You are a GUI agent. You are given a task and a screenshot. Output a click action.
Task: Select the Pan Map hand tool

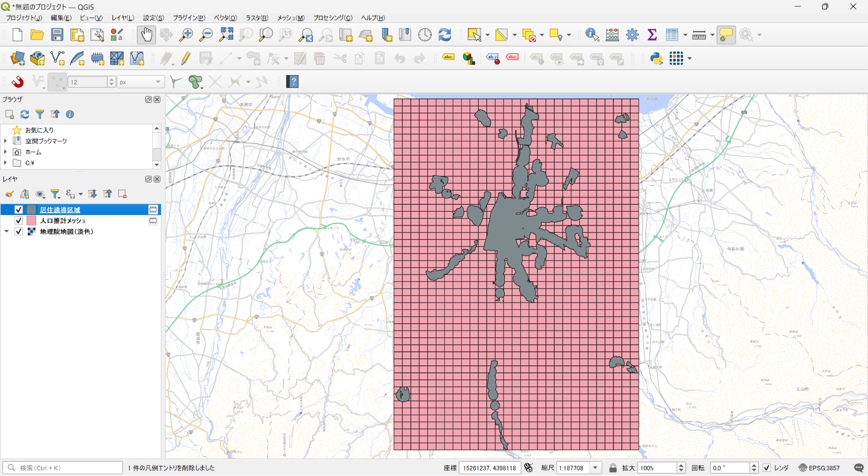(146, 35)
